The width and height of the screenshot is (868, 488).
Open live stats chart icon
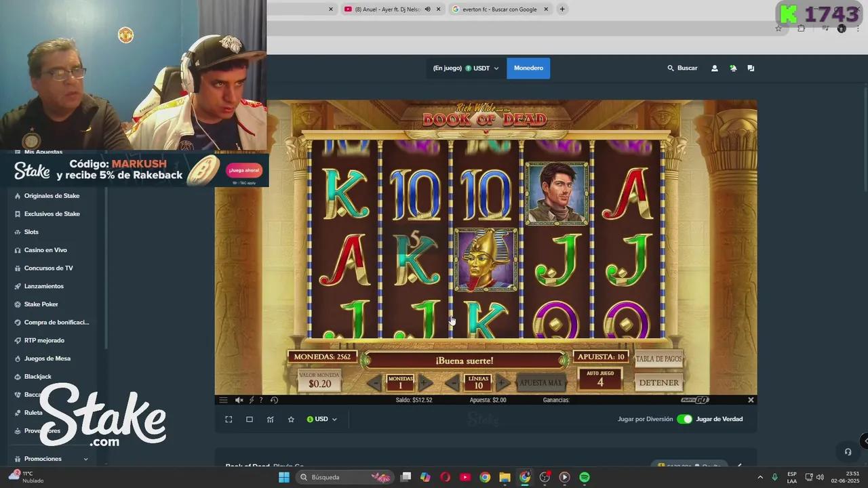(x=271, y=420)
